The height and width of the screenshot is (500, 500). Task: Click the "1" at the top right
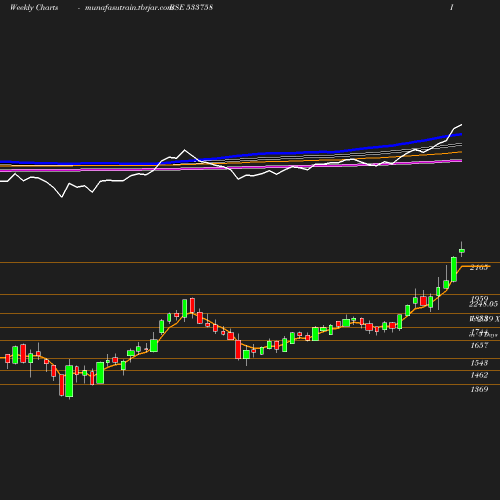click(x=452, y=7)
